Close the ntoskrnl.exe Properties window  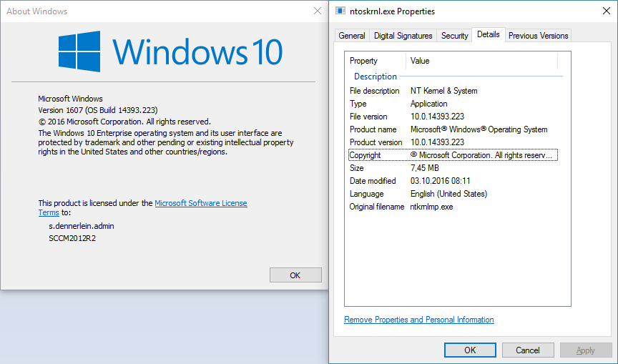coord(607,11)
